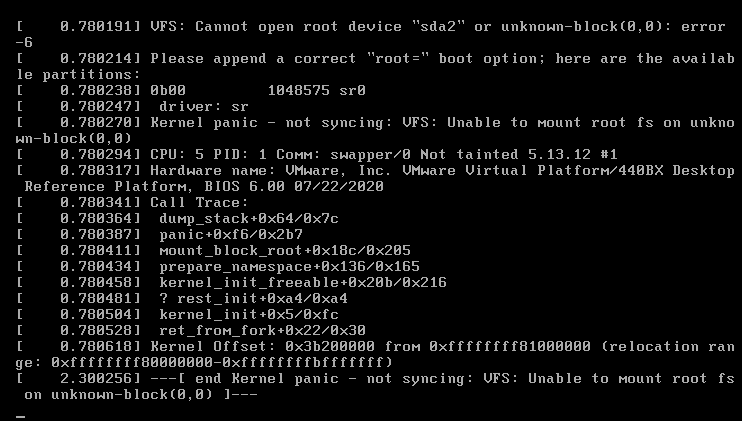Click the "? rest_init" trace entry
This screenshot has height=421, width=742.
tap(253, 298)
